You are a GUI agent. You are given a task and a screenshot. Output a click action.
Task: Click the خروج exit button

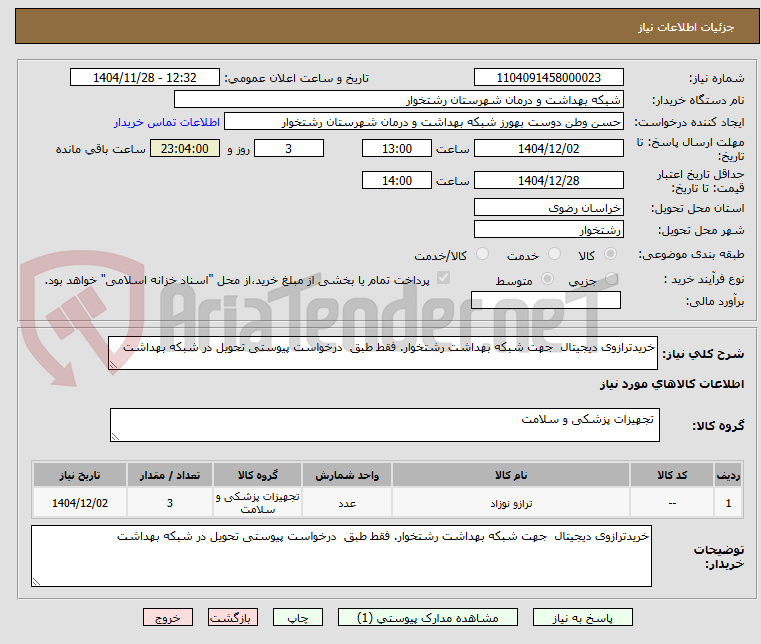coord(167,617)
